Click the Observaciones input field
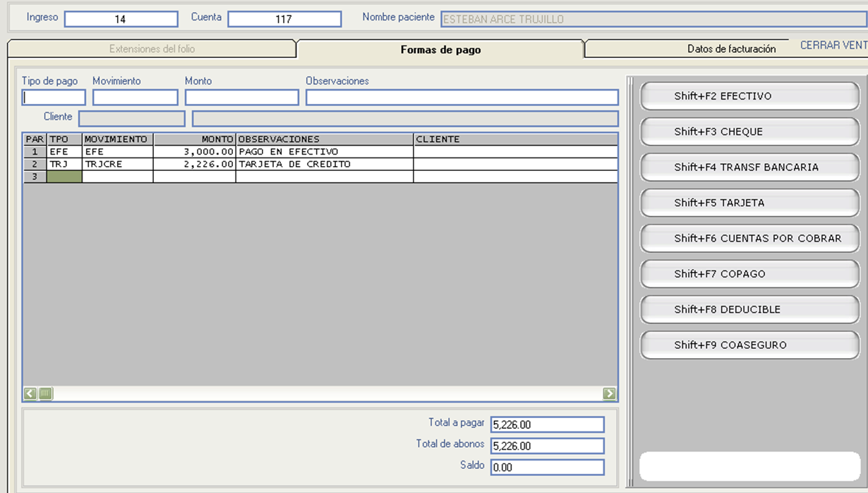 tap(462, 97)
